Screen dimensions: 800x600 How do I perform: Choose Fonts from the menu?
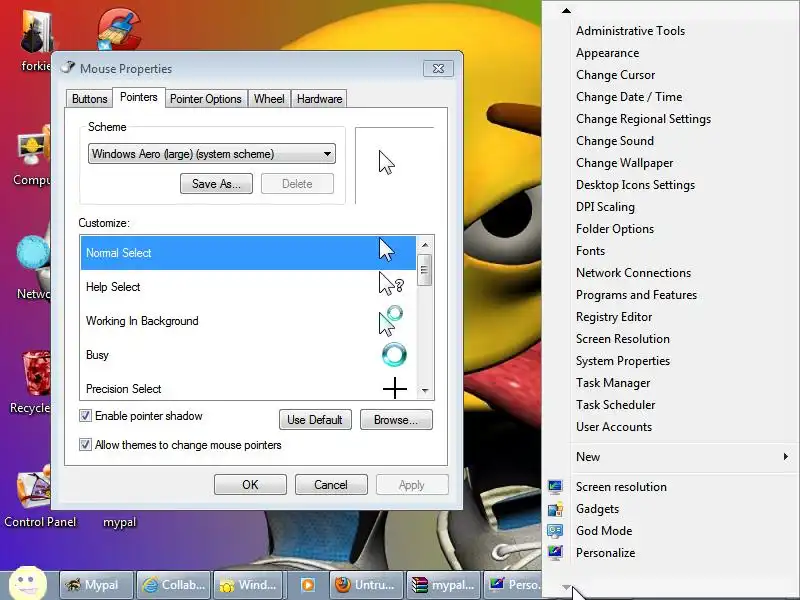tap(590, 251)
